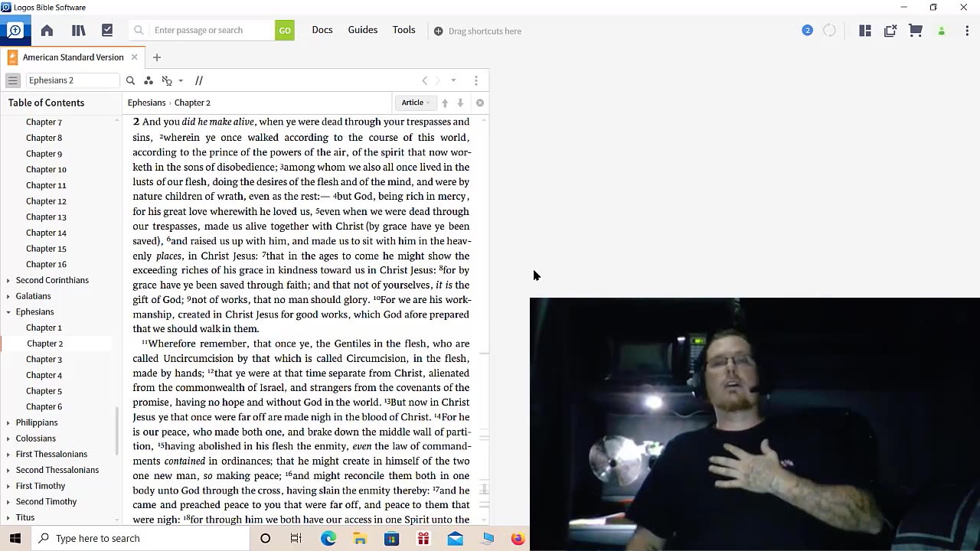
Task: Select Chapter 1 under Ephesians
Action: [44, 328]
